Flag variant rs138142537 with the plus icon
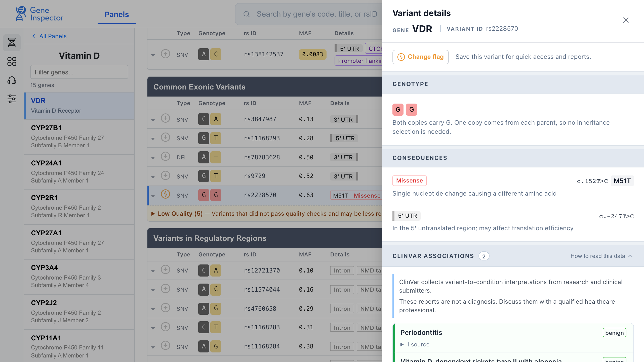The height and width of the screenshot is (362, 644). (x=166, y=54)
